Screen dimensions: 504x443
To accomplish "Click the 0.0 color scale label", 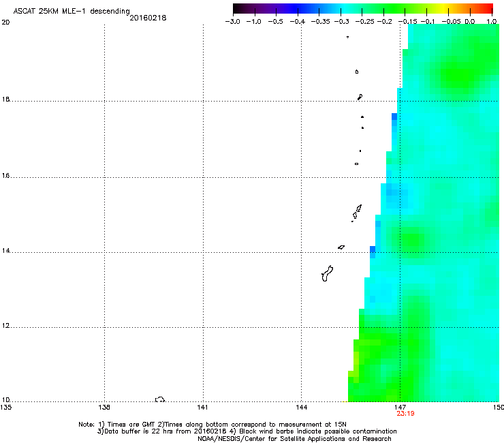I will tap(470, 22).
